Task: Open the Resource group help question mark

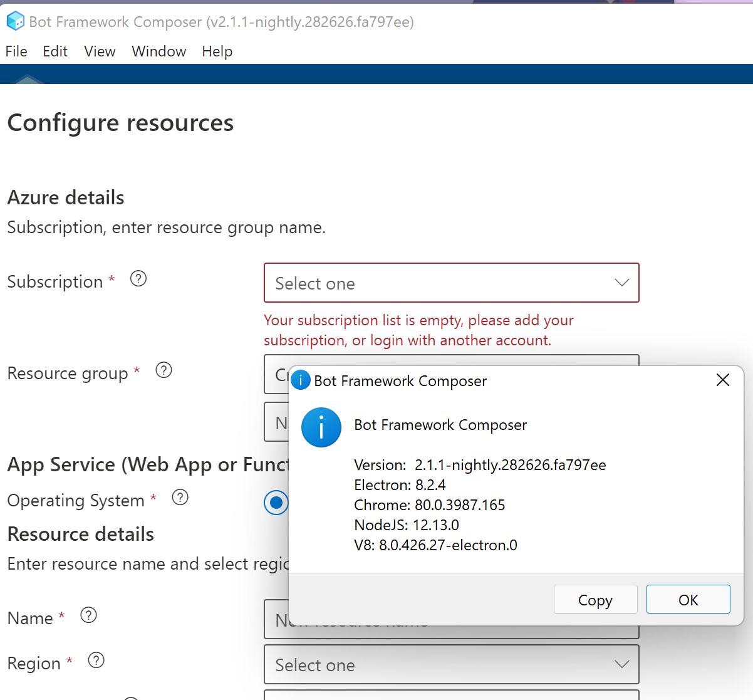Action: (164, 370)
